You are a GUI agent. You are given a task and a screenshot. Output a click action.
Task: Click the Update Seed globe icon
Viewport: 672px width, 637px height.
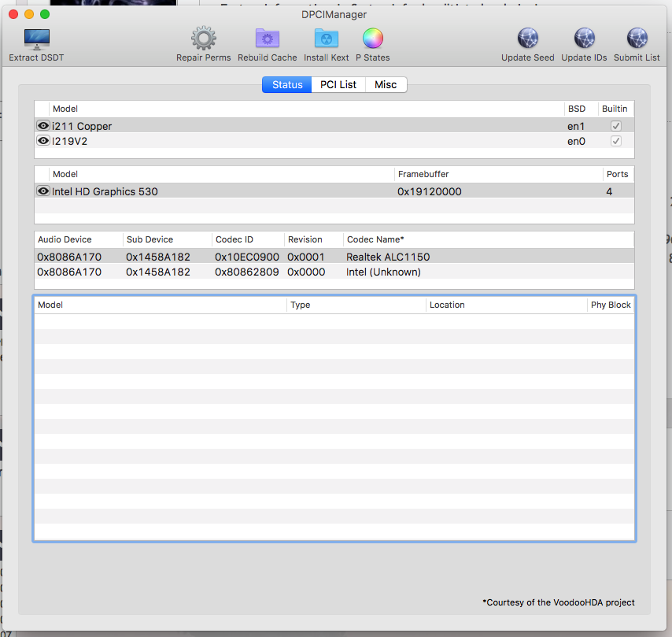527,39
